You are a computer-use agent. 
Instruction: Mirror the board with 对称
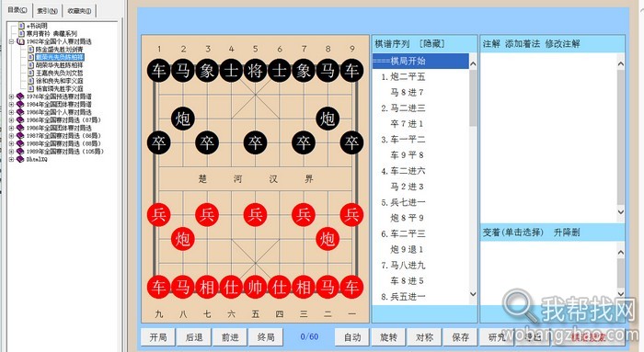424,337
